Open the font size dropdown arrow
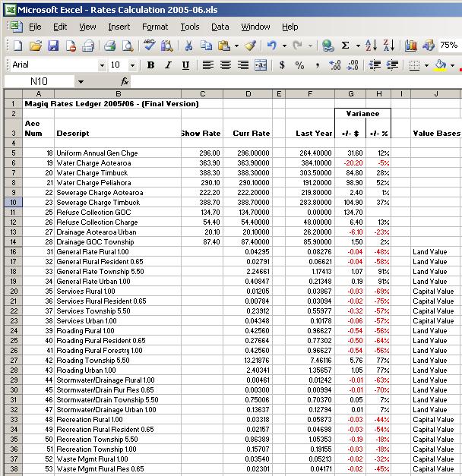Screen dimensions: 462x476 point(132,65)
